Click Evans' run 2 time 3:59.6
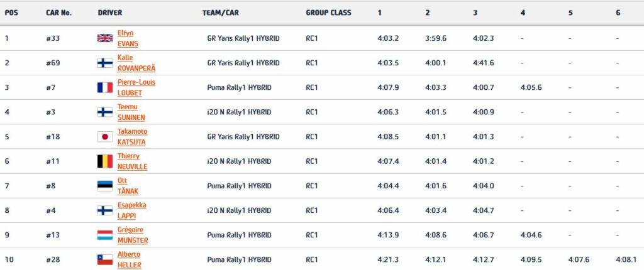This screenshot has height=270, width=644. tap(435, 38)
